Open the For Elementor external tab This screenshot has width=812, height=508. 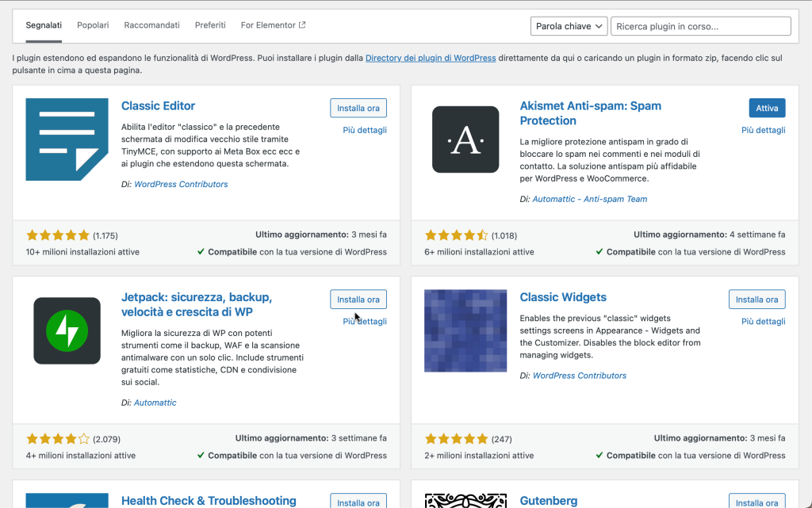(273, 25)
